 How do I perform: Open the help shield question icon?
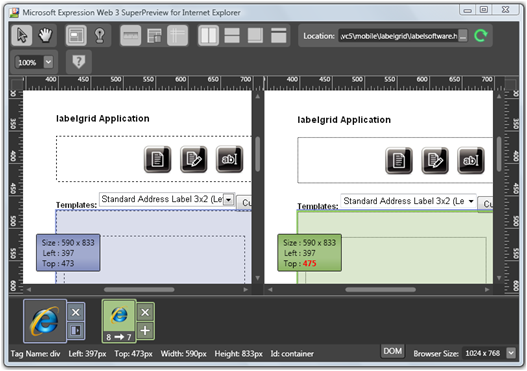tap(79, 62)
